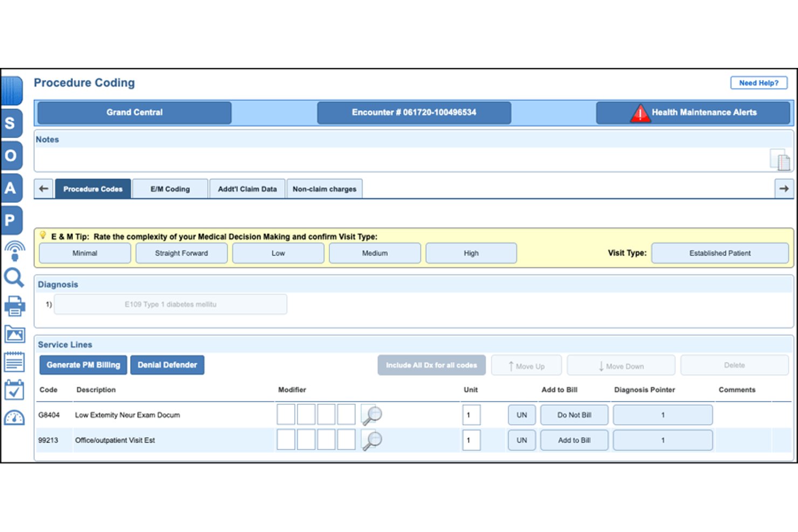The width and height of the screenshot is (798, 532).
Task: Open the notepad list icon in sidebar
Action: pyautogui.click(x=15, y=362)
